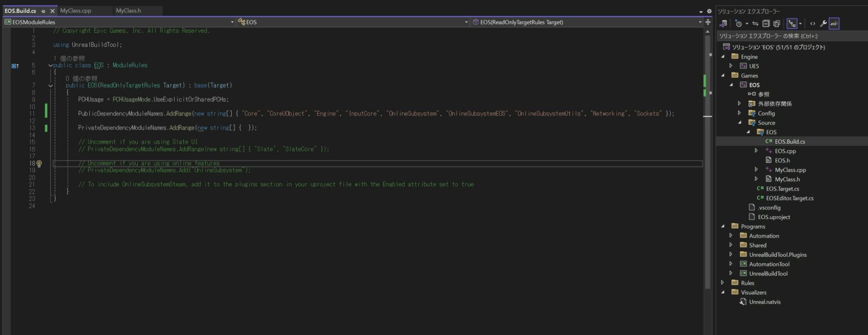Click the show all files icon

click(776, 23)
